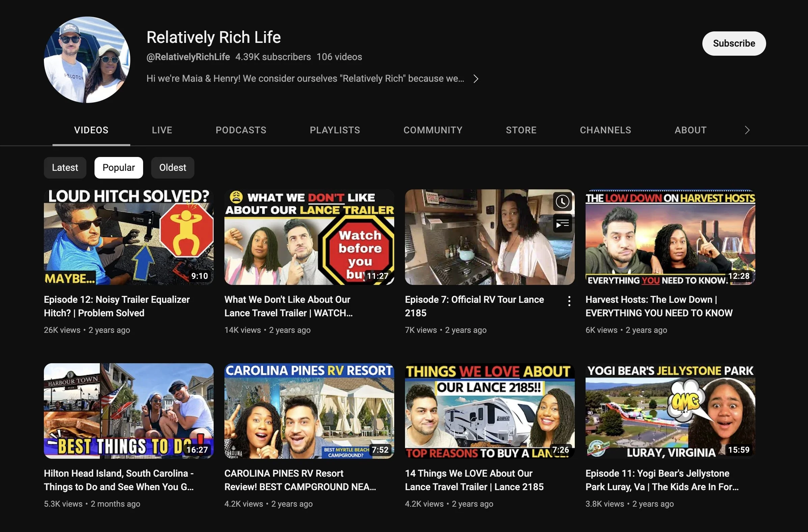Expand channel description with the arrow chevron

coord(476,79)
